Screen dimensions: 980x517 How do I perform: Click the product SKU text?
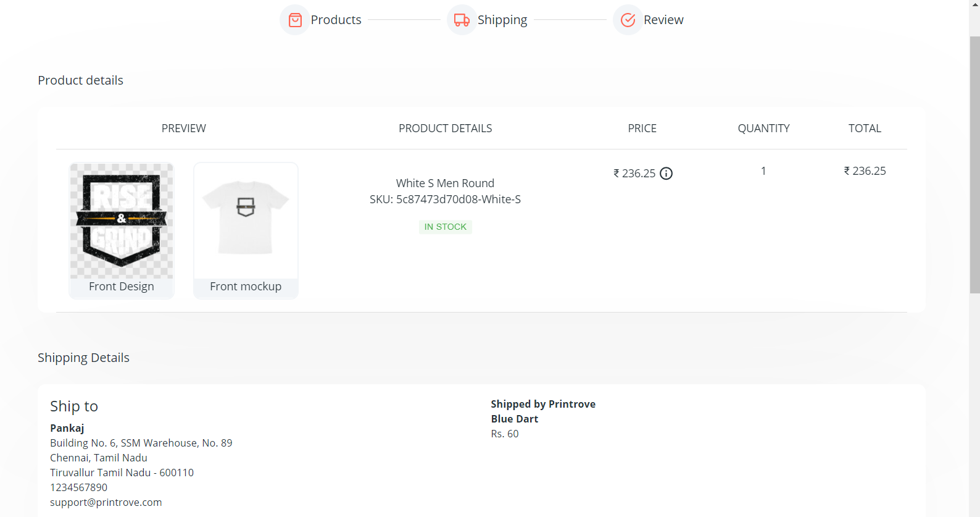(x=445, y=200)
